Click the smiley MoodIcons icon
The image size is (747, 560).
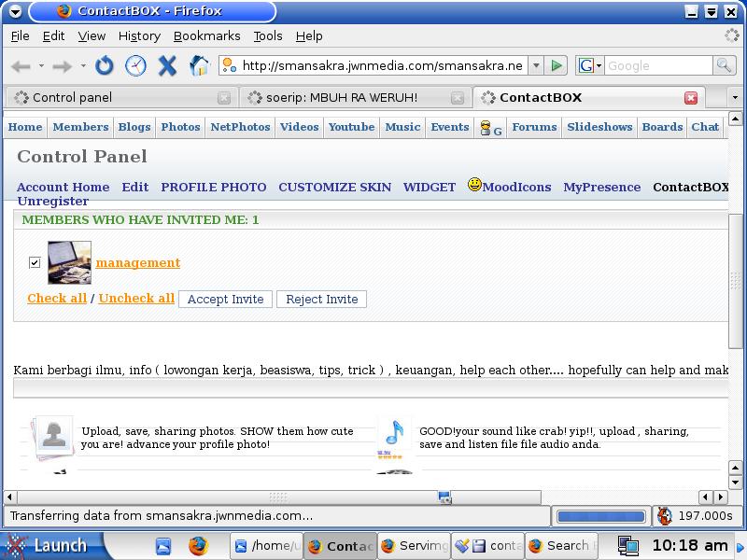(474, 184)
